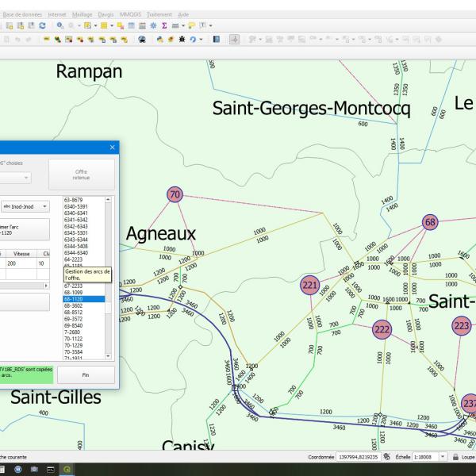Click the open attribute table icon
Screen dimensions: 476x476
coord(132,25)
